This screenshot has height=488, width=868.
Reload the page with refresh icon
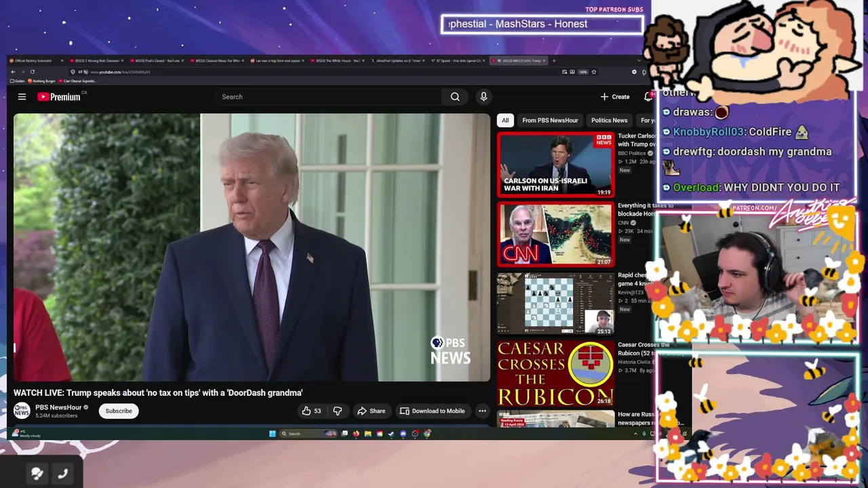tap(33, 72)
